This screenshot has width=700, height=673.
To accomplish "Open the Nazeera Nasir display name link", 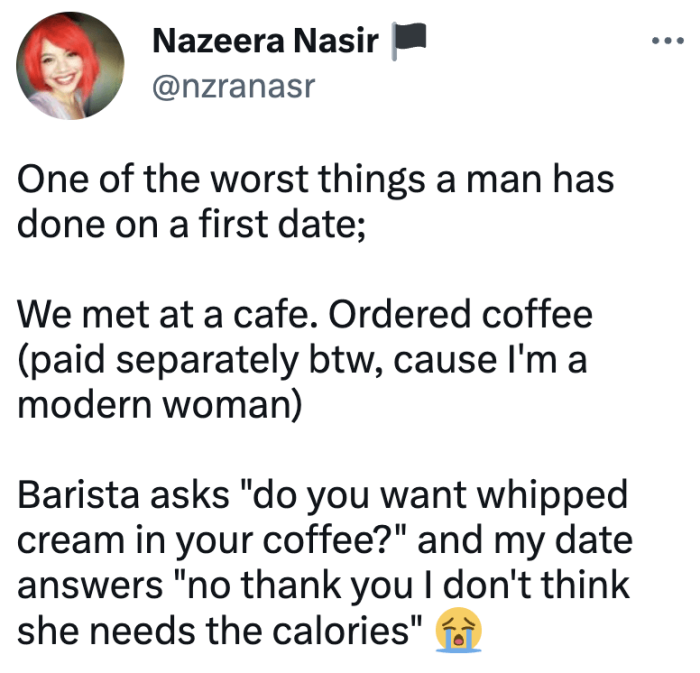I will (265, 42).
